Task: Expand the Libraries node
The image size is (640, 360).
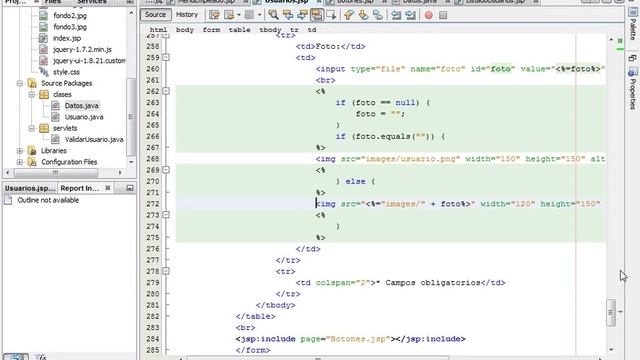Action: (20, 151)
